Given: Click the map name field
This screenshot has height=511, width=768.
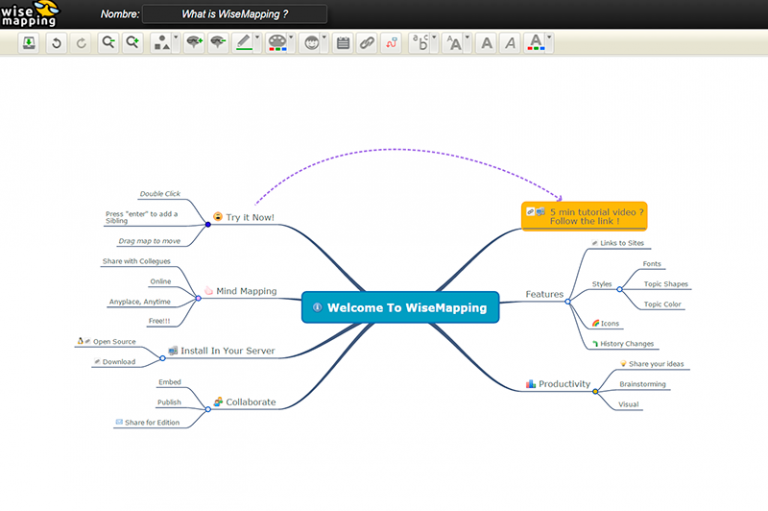Looking at the screenshot, I should coord(234,14).
